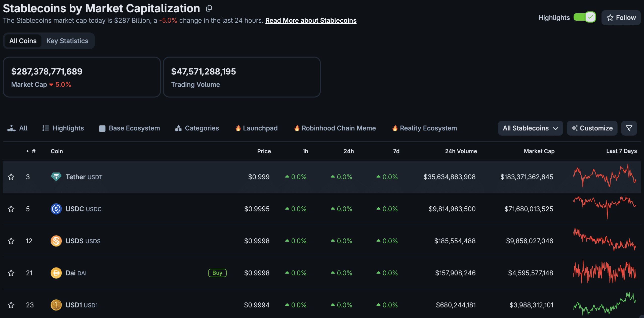Sort by Market Cap column header
The image size is (644, 318).
539,151
